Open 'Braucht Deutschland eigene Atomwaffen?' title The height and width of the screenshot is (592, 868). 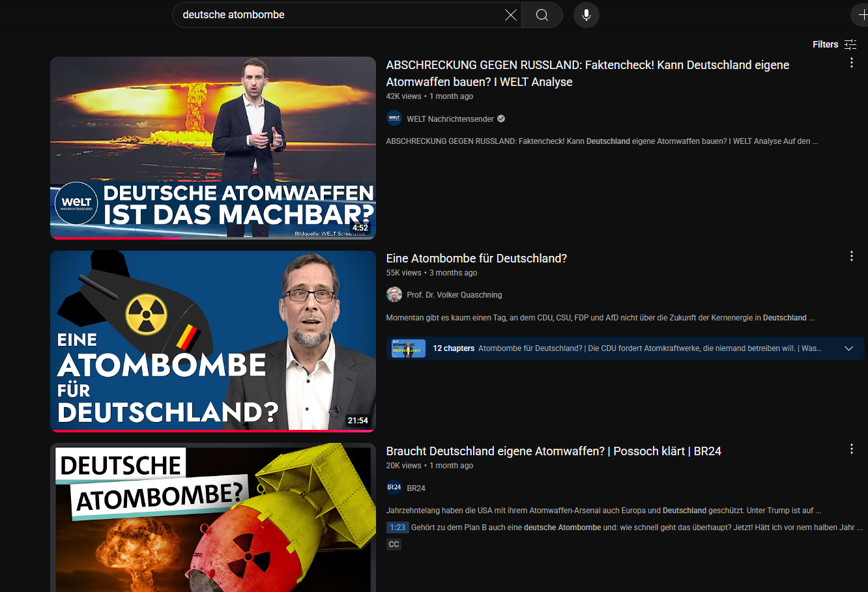[553, 451]
